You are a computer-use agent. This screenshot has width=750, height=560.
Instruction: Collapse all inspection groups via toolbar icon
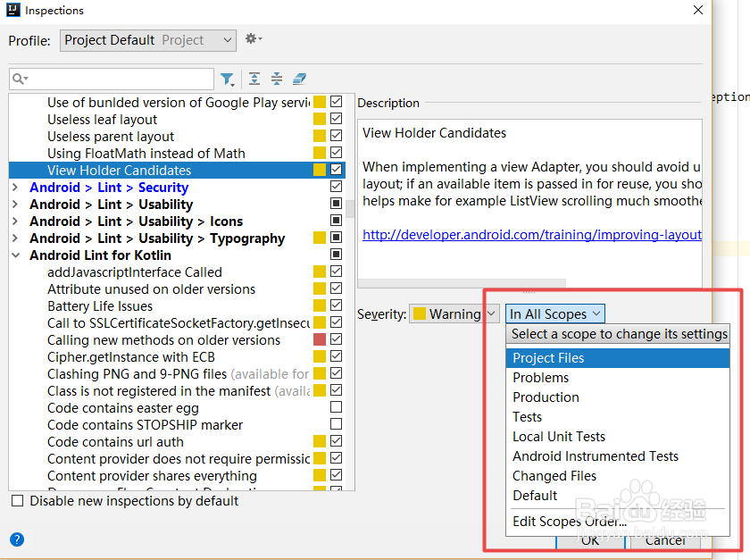pos(276,79)
